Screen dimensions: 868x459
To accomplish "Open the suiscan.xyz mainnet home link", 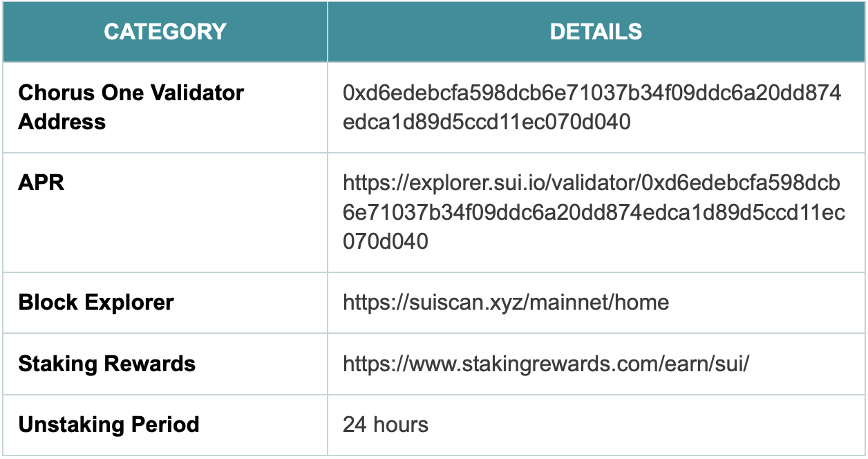I will pos(506,303).
